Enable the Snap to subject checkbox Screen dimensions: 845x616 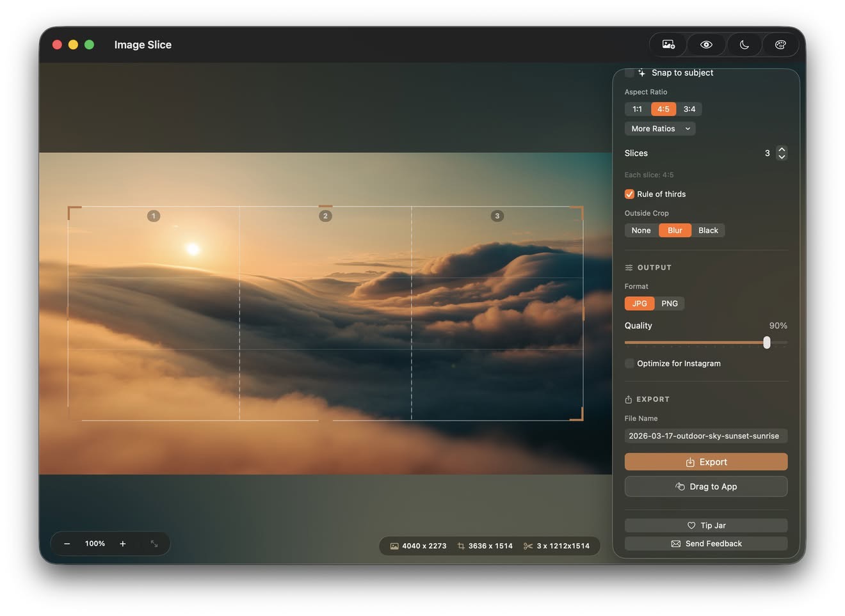tap(629, 73)
